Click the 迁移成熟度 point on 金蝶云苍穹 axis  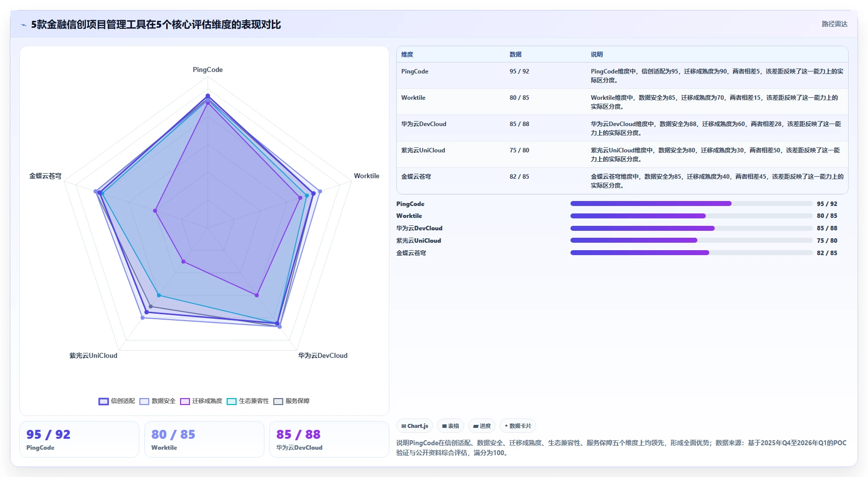(x=155, y=211)
